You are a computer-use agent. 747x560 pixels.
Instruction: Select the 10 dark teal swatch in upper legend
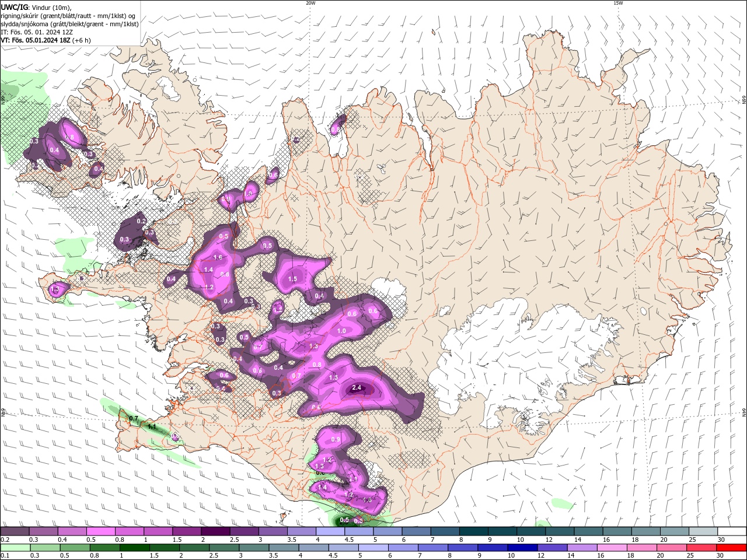[531, 531]
